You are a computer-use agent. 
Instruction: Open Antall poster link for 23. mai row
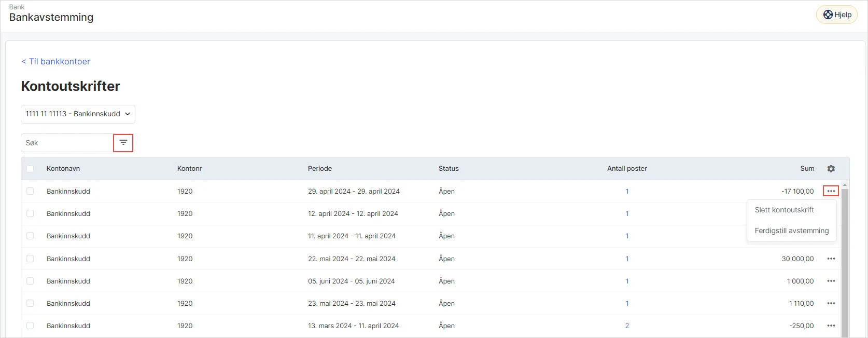627,303
